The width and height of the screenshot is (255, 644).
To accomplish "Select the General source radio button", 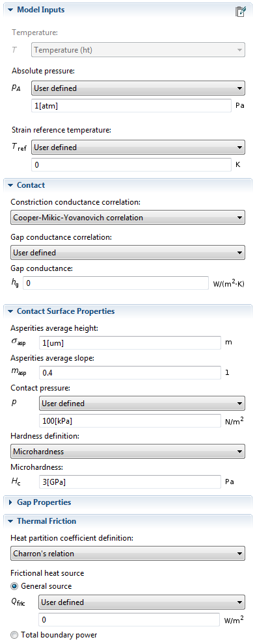I will [15, 586].
